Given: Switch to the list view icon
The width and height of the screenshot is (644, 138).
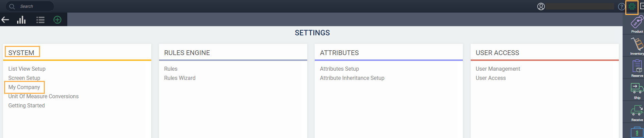Looking at the screenshot, I should [40, 20].
